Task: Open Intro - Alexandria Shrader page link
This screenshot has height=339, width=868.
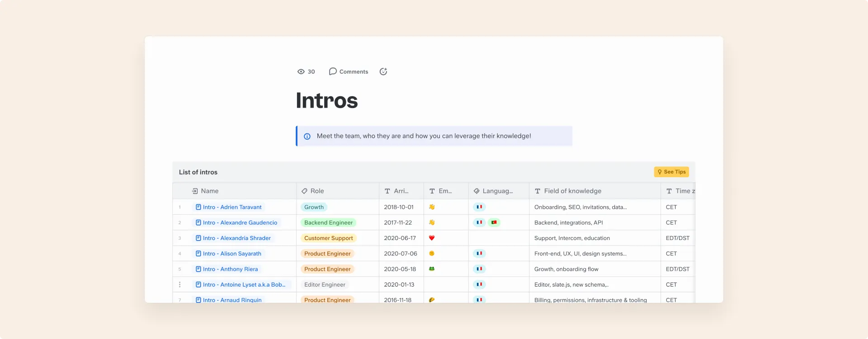Action: point(233,238)
